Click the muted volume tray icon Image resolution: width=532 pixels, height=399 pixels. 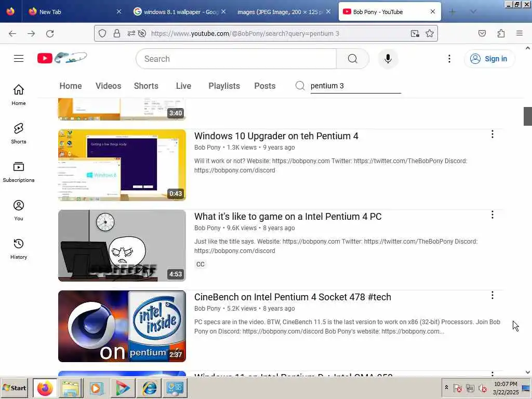[x=482, y=388]
